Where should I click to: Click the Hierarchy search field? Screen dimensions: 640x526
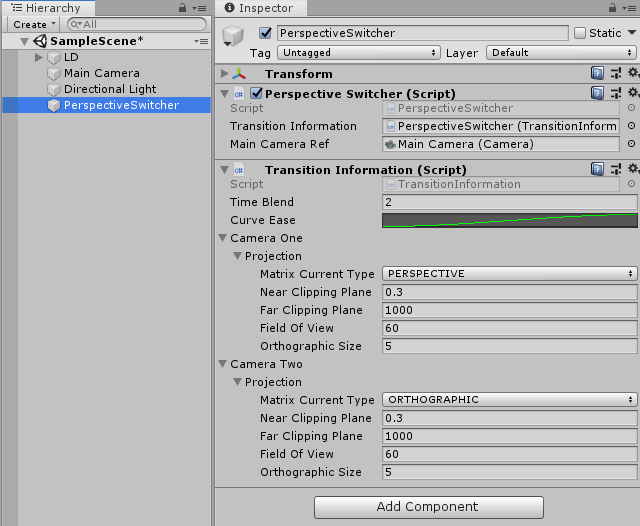(137, 24)
